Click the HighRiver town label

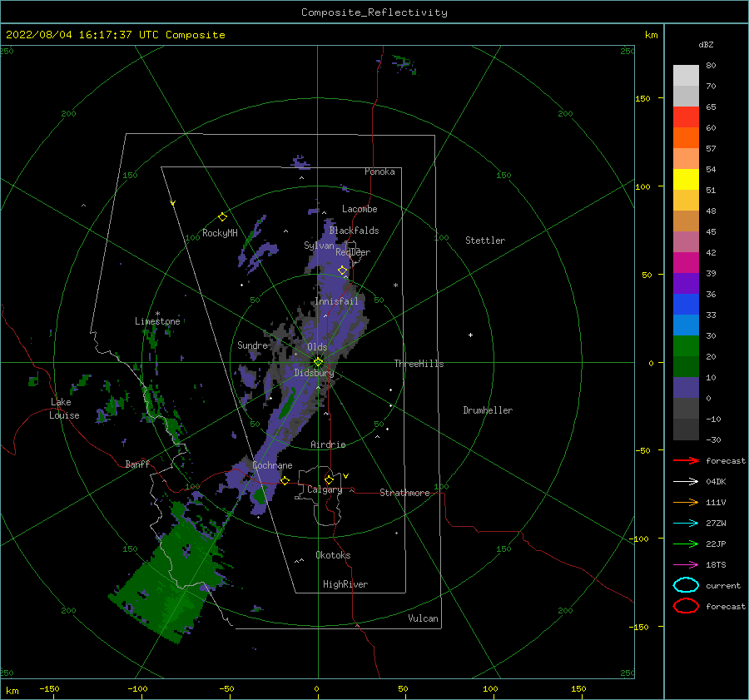345,584
